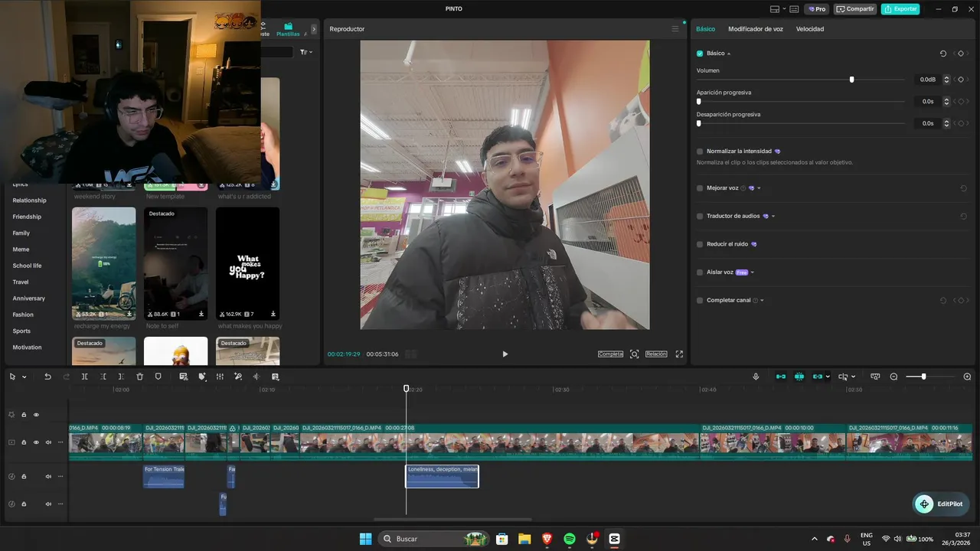Expand Traductor de audios options arrow
The image size is (980, 551).
pos(773,217)
